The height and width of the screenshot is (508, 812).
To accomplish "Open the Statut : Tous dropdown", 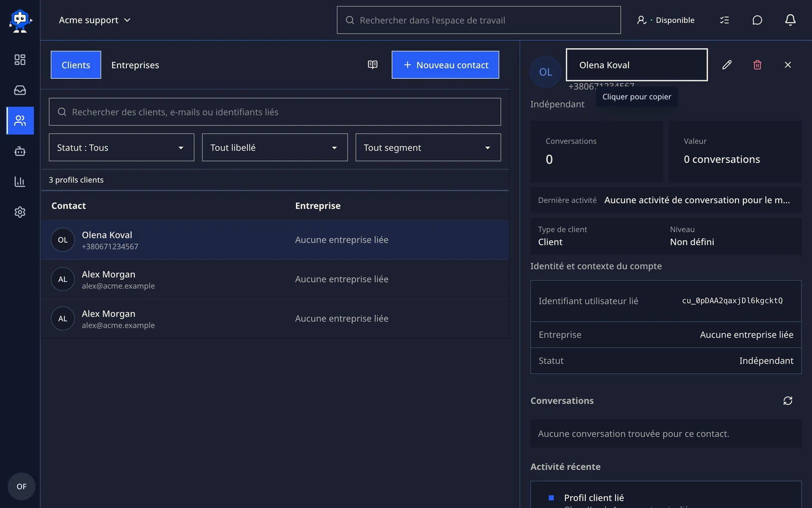I will [122, 148].
